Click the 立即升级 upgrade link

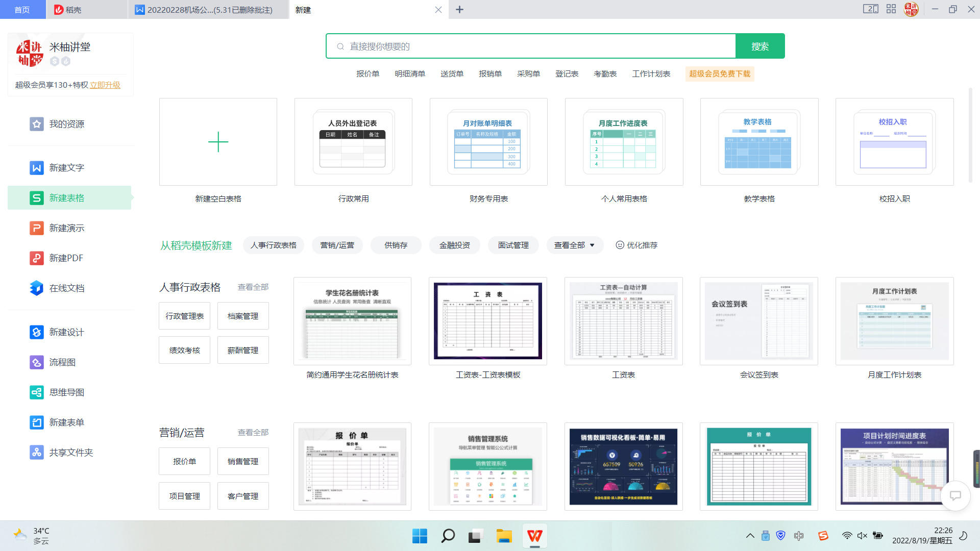tap(106, 85)
